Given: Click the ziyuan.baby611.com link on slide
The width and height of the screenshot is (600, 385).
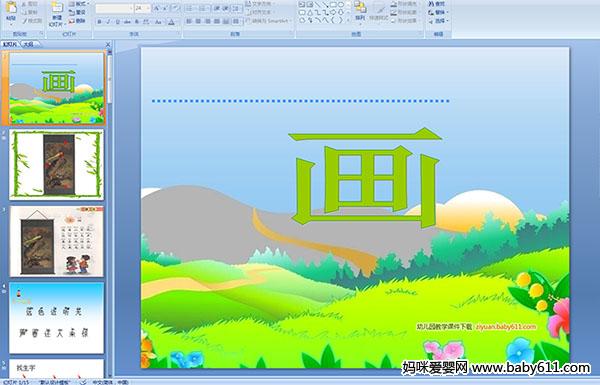Looking at the screenshot, I should coord(505,326).
